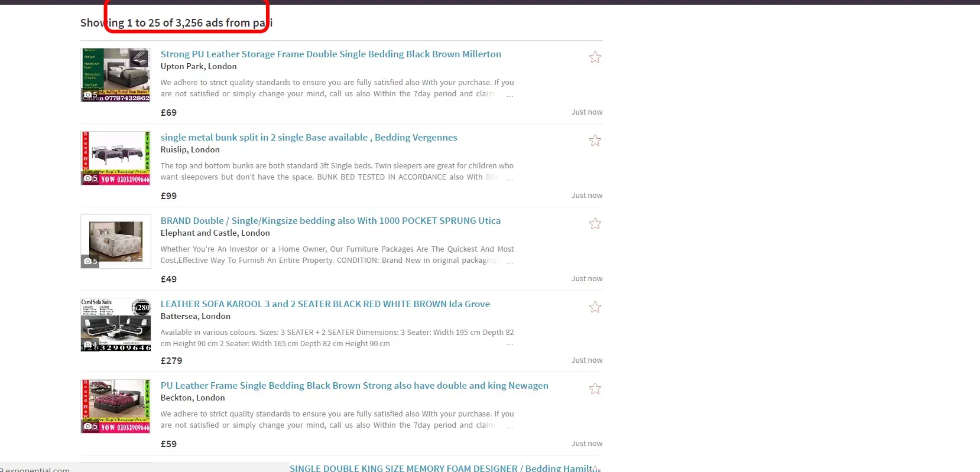The height and width of the screenshot is (472, 980).
Task: Open PU Leather Frame Single Bedding listing
Action: point(355,385)
